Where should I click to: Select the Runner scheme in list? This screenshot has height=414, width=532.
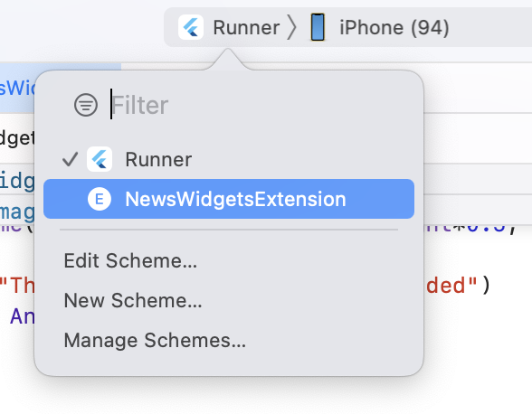click(229, 159)
